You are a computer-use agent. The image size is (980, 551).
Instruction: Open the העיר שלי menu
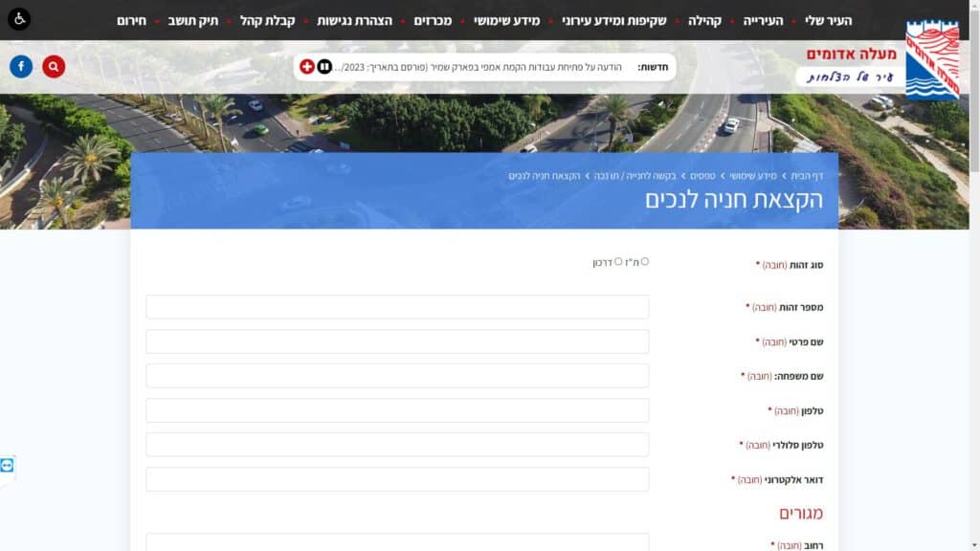(x=828, y=21)
